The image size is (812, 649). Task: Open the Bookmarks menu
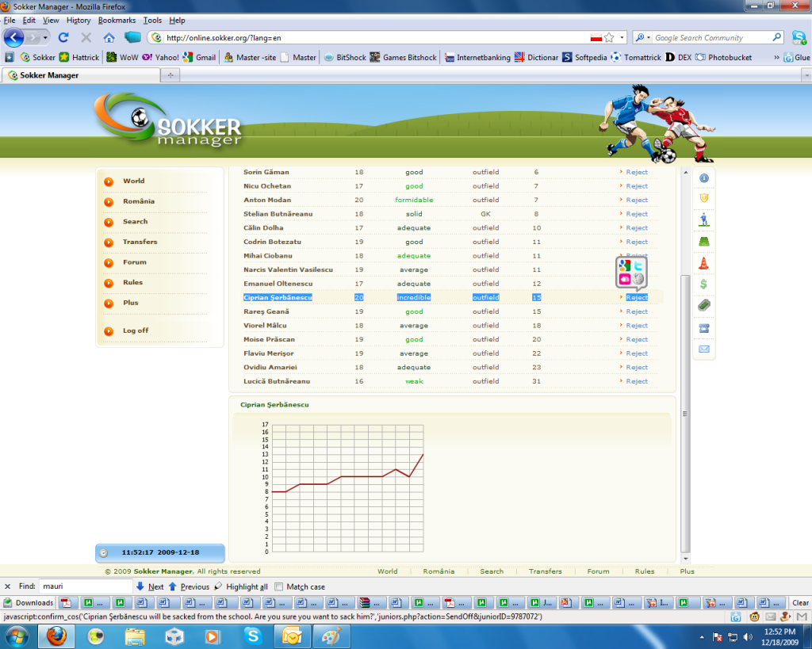(117, 20)
